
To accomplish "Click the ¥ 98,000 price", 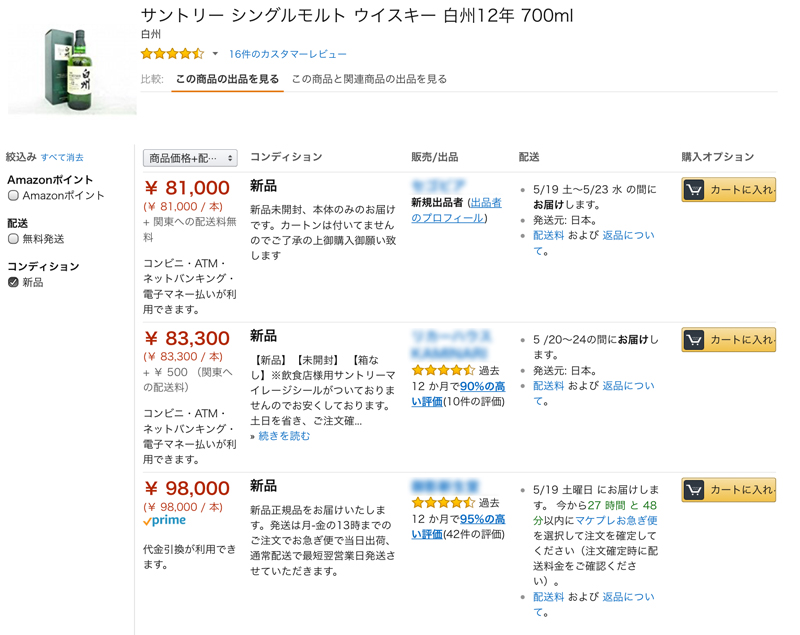I will pyautogui.click(x=187, y=488).
